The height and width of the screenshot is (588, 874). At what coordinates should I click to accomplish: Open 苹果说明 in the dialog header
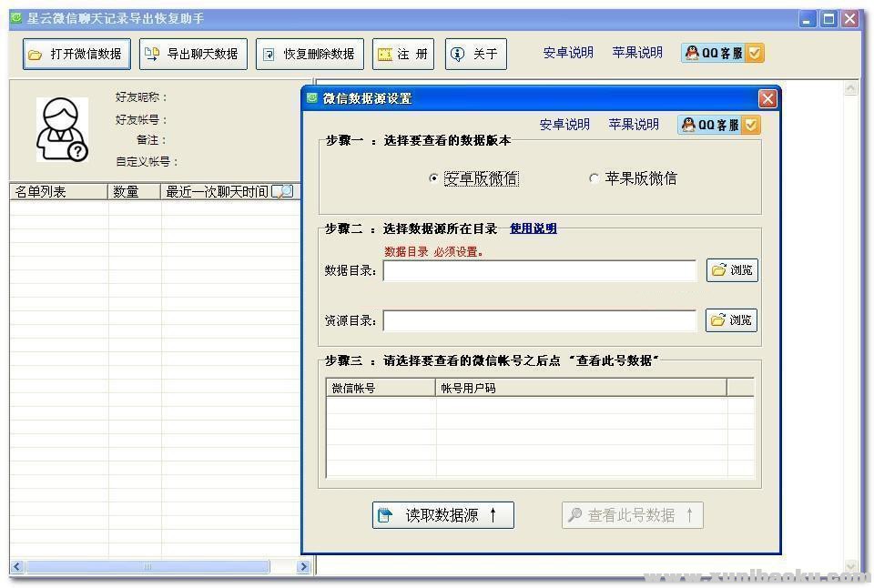pyautogui.click(x=634, y=125)
